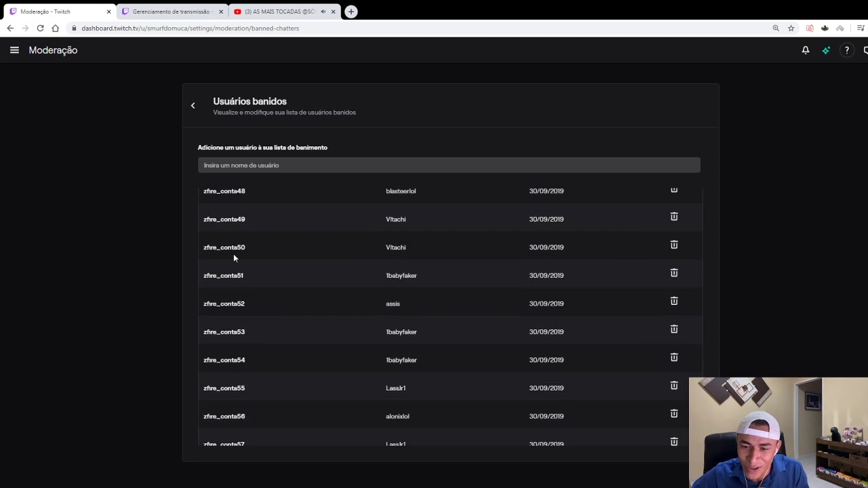The height and width of the screenshot is (488, 868).
Task: Delete ban for zfire_conta54
Action: tap(674, 357)
